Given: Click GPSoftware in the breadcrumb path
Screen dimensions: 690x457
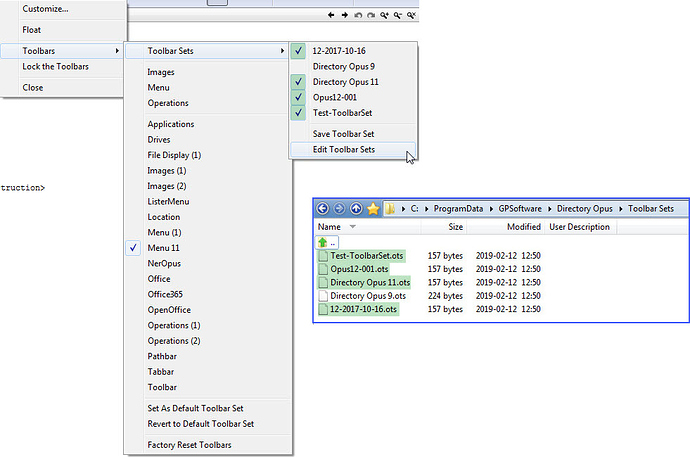Looking at the screenshot, I should tap(524, 208).
